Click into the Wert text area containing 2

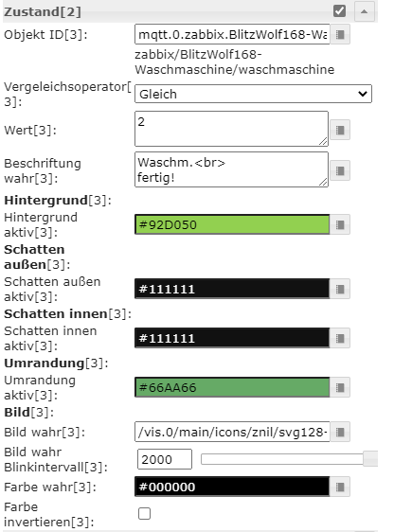tap(231, 129)
